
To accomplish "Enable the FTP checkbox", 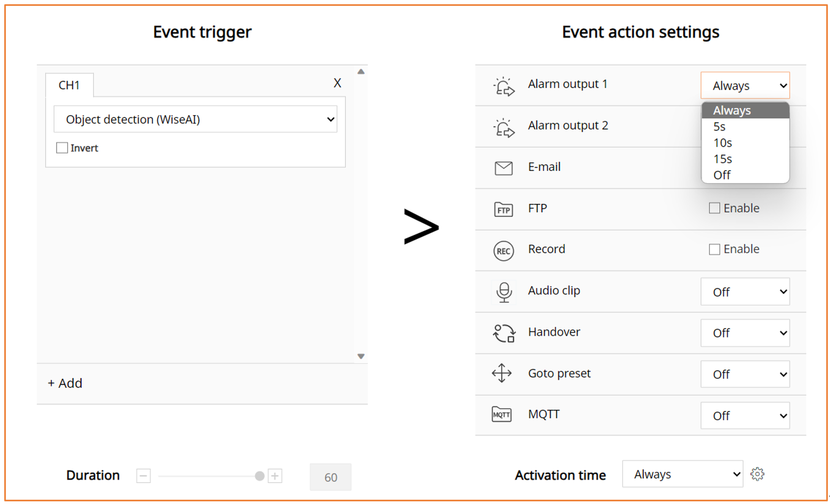I will click(x=714, y=208).
